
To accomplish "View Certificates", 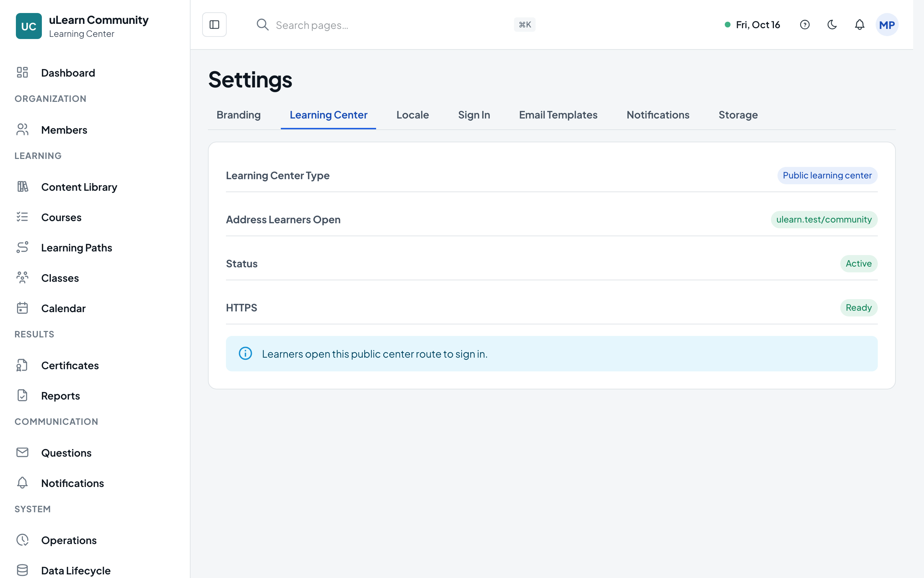I will pyautogui.click(x=95, y=366).
